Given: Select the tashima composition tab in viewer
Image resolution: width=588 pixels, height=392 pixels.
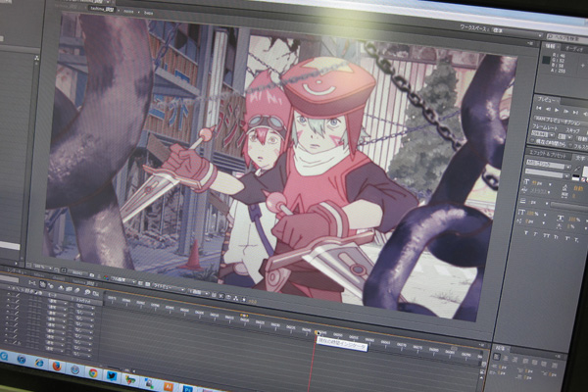Looking at the screenshot, I should 102,8.
